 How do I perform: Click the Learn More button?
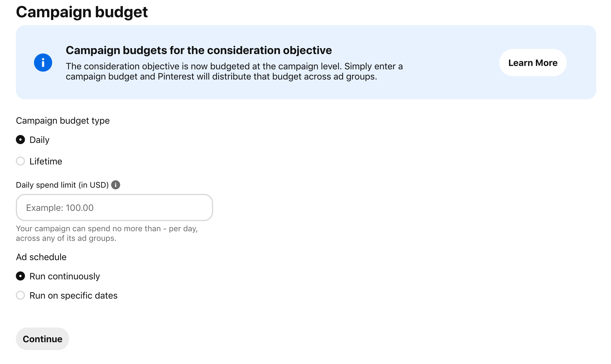pyautogui.click(x=532, y=63)
